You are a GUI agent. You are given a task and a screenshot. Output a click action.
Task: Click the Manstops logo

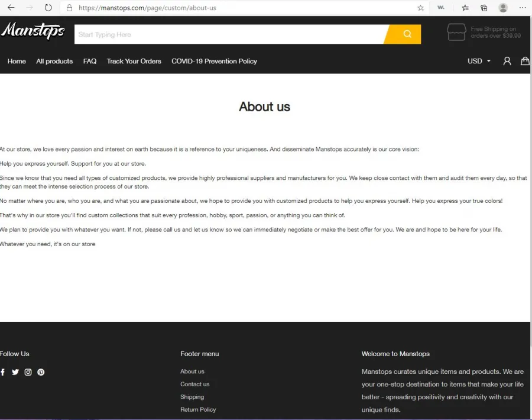click(x=33, y=31)
